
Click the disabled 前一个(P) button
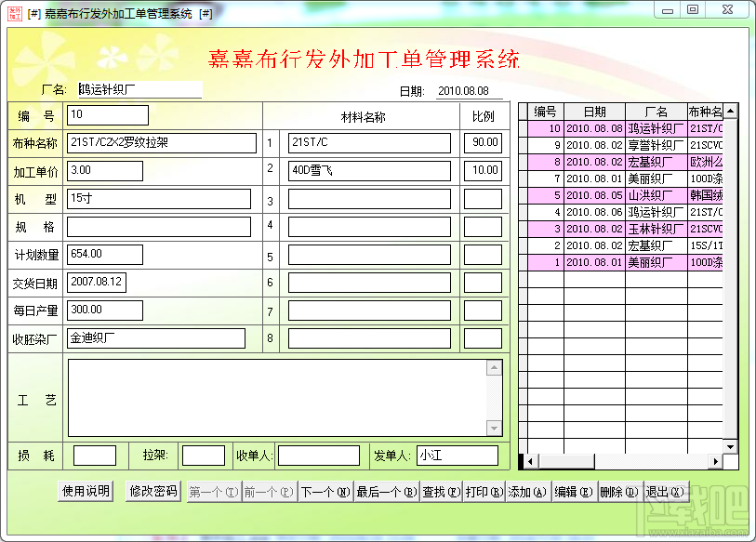pos(269,492)
